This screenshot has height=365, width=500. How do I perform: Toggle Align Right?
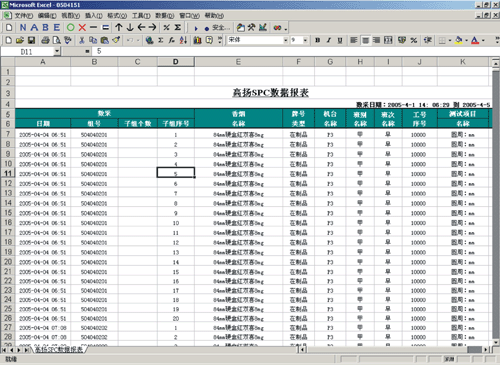(x=377, y=40)
